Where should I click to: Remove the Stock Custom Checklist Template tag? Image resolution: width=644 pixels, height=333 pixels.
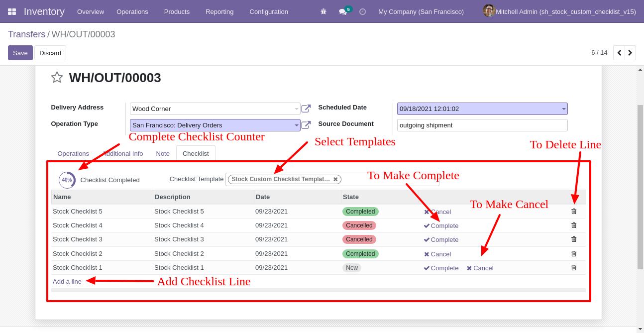point(335,179)
